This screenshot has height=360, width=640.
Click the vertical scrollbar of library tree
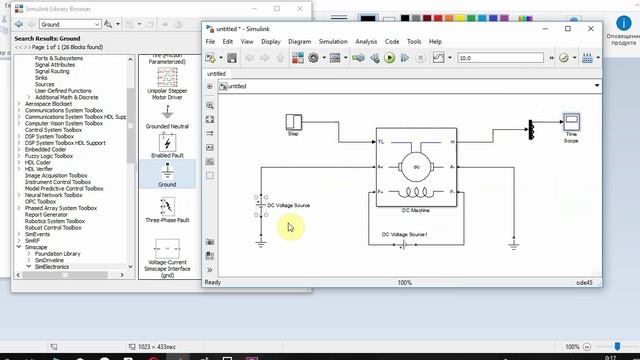130,125
